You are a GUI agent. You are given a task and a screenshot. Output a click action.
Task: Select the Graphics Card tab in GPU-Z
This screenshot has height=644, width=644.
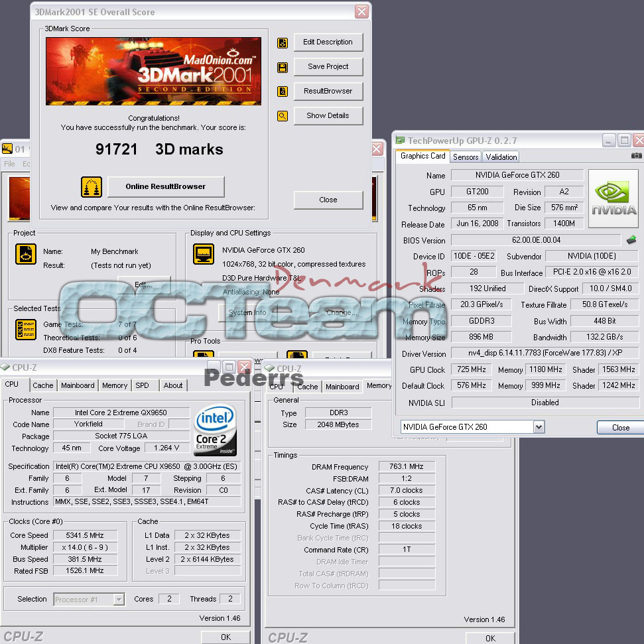pyautogui.click(x=422, y=156)
